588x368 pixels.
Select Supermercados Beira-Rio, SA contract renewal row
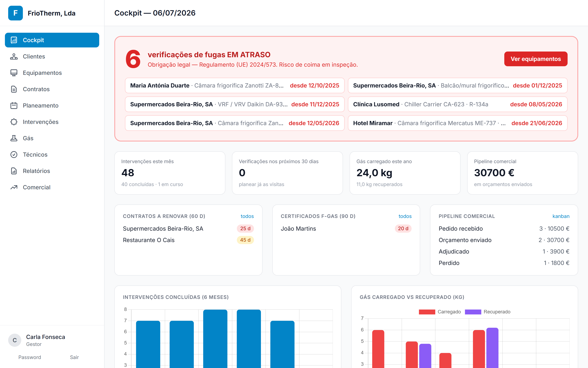pos(188,229)
